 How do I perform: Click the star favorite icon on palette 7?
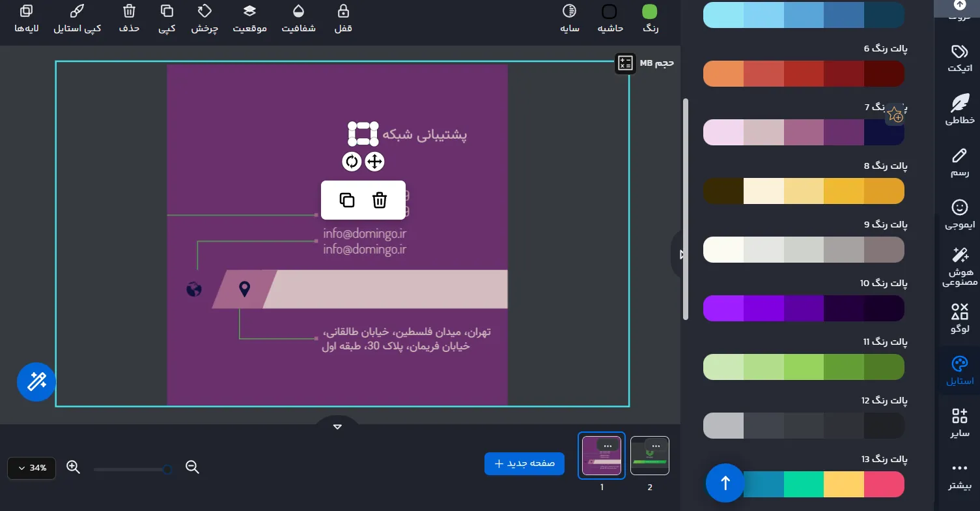coord(895,114)
